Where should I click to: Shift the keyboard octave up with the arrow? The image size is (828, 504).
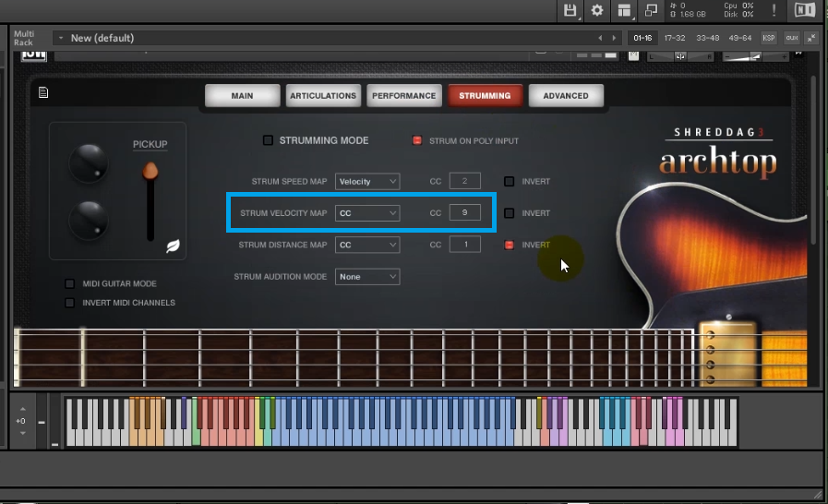(23, 409)
